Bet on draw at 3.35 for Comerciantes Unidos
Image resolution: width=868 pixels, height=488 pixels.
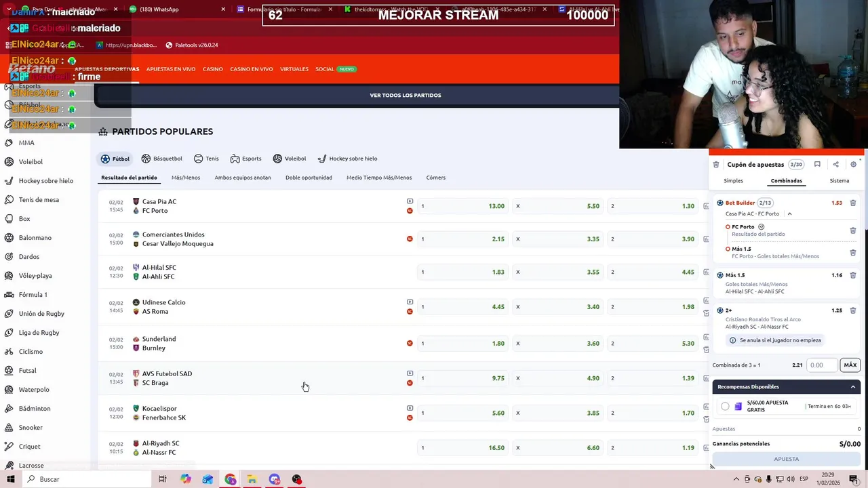(x=557, y=239)
